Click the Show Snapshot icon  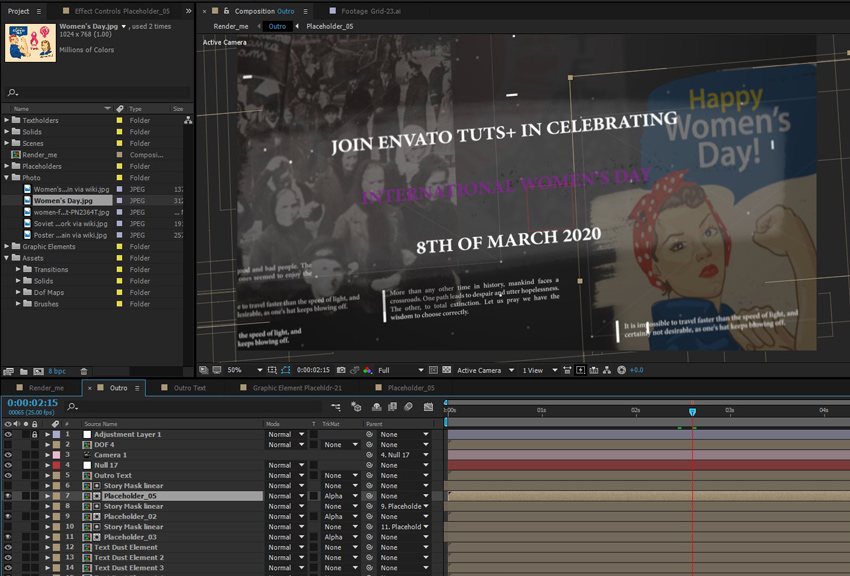tap(355, 370)
